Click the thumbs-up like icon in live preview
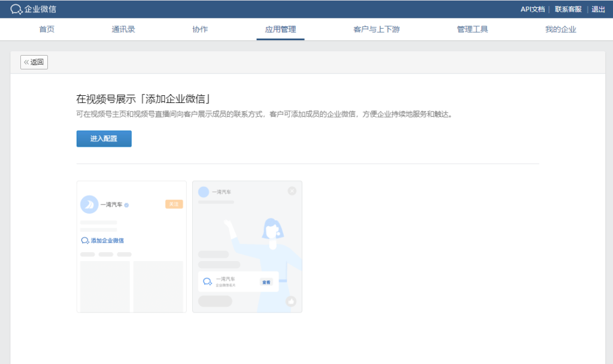613x364 pixels. [x=291, y=302]
